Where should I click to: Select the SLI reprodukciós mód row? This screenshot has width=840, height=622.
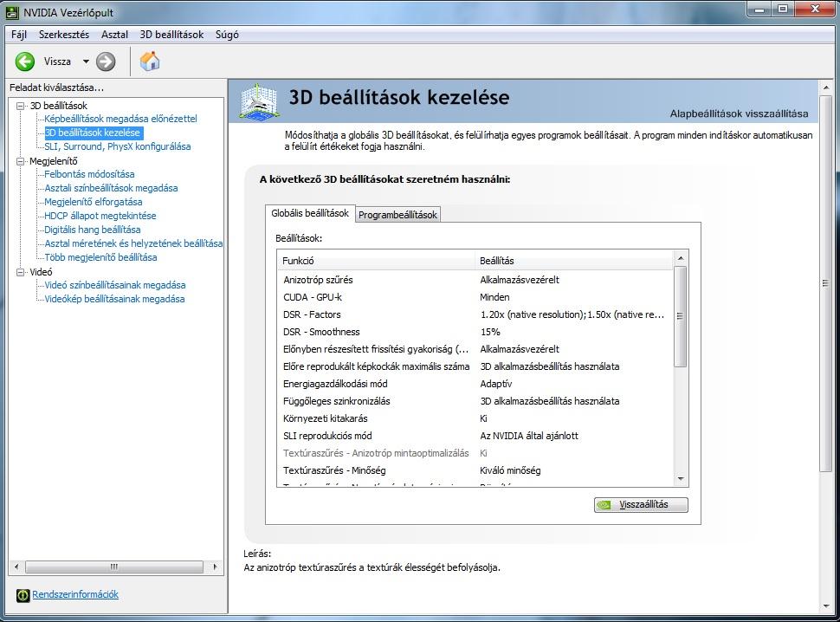click(475, 436)
